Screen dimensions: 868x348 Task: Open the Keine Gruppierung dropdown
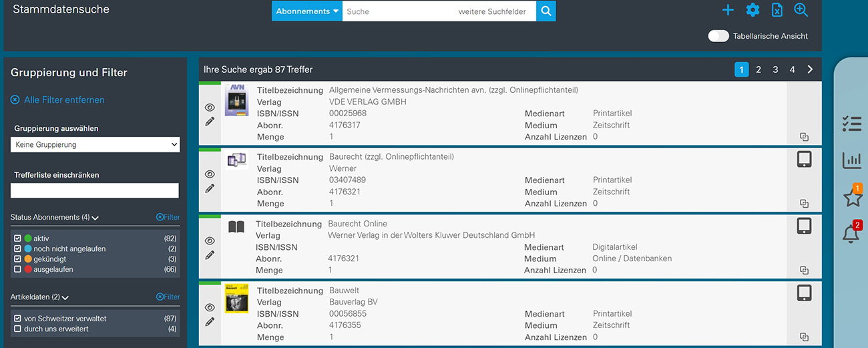pyautogui.click(x=95, y=144)
